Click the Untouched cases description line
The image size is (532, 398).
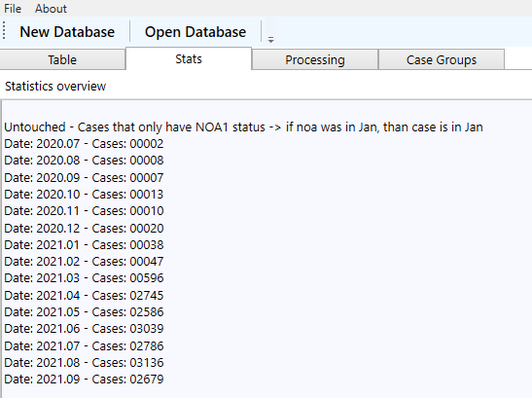click(243, 127)
